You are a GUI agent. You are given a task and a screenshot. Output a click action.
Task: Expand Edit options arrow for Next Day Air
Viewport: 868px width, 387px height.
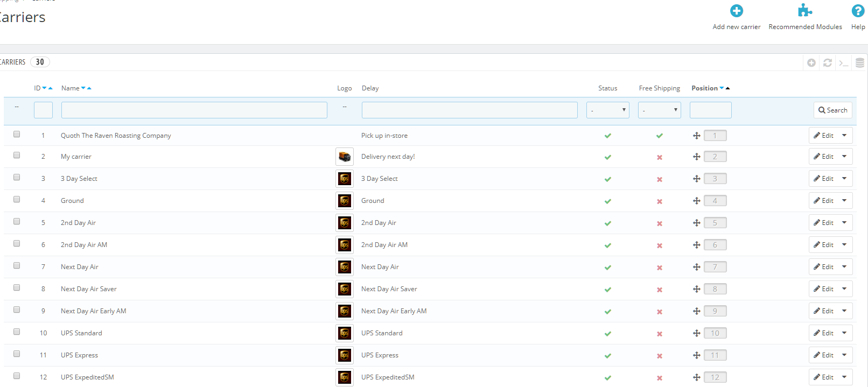point(844,267)
